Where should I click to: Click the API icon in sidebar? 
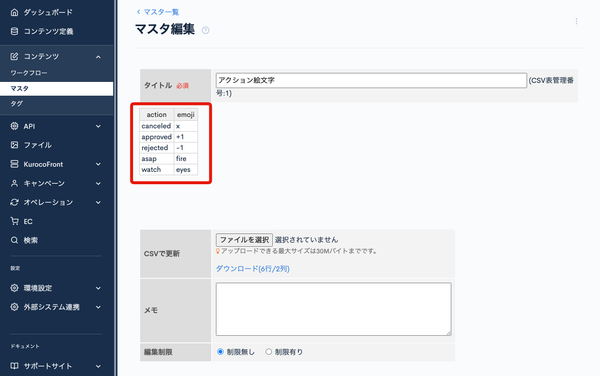[14, 126]
